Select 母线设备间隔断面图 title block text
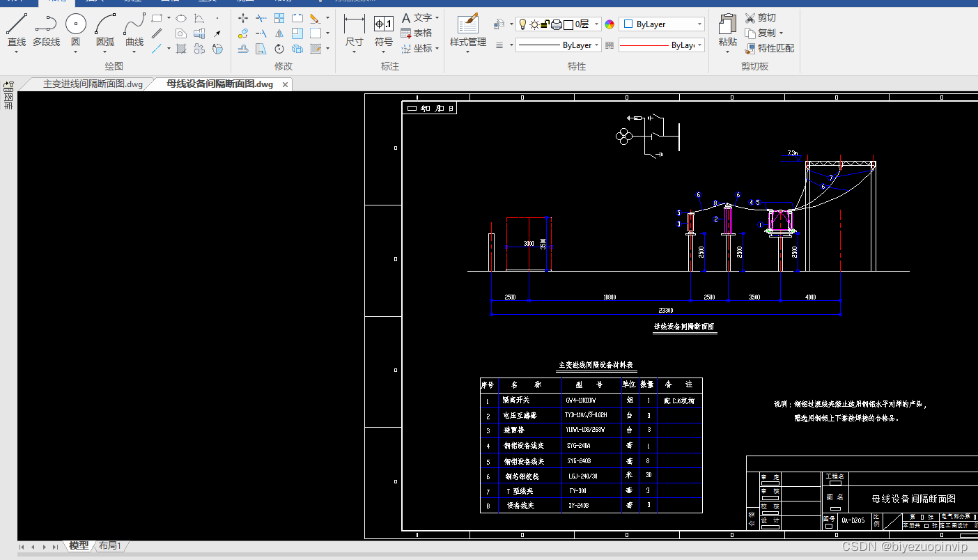The width and height of the screenshot is (978, 560). (x=913, y=499)
